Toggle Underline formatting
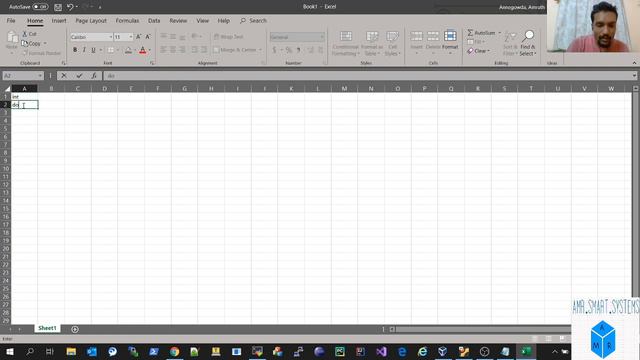The height and width of the screenshot is (360, 640). [93, 50]
